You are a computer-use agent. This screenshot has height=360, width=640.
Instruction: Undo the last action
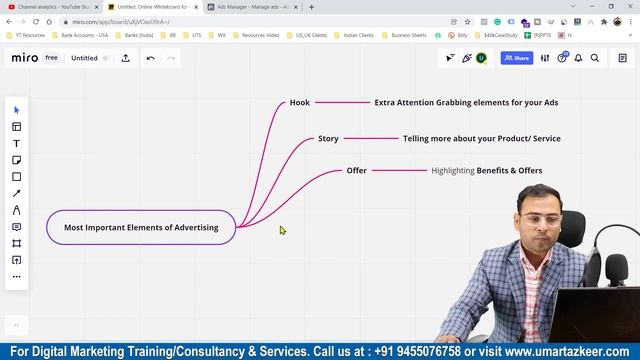[x=151, y=58]
